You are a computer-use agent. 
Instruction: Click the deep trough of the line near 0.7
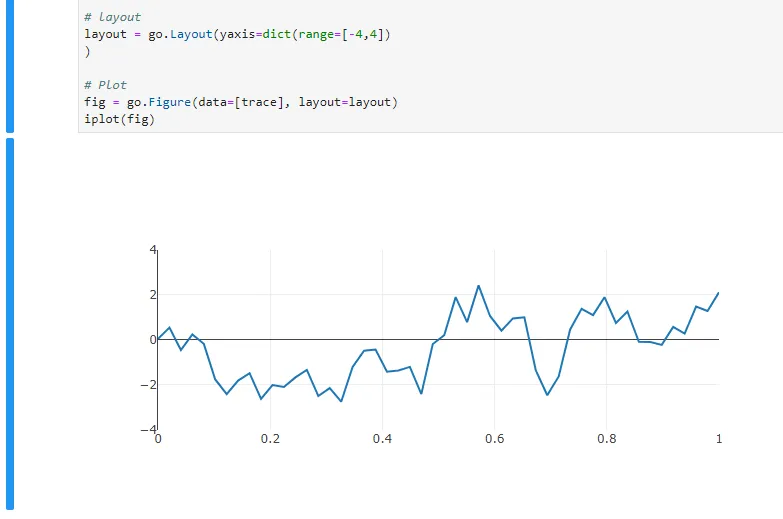pos(547,395)
